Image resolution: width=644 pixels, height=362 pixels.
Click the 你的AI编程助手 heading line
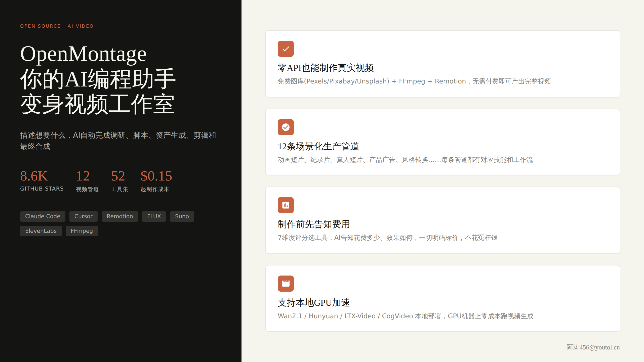tap(98, 79)
